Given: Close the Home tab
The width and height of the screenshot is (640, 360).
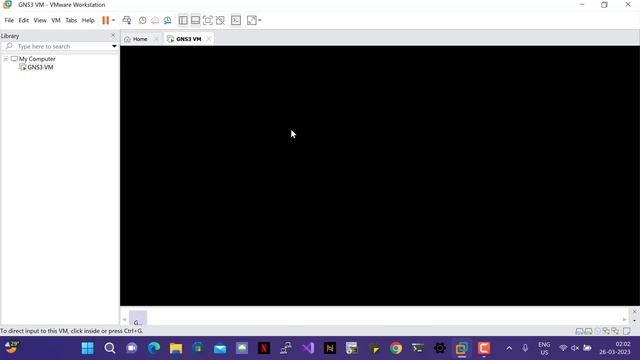Looking at the screenshot, I should point(156,39).
